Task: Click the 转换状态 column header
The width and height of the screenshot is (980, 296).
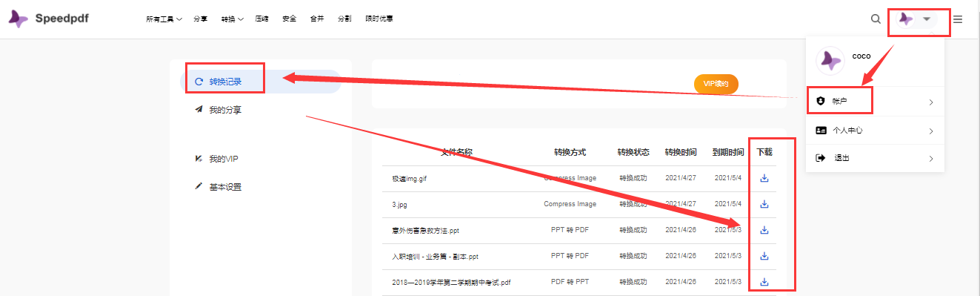Action: (633, 152)
